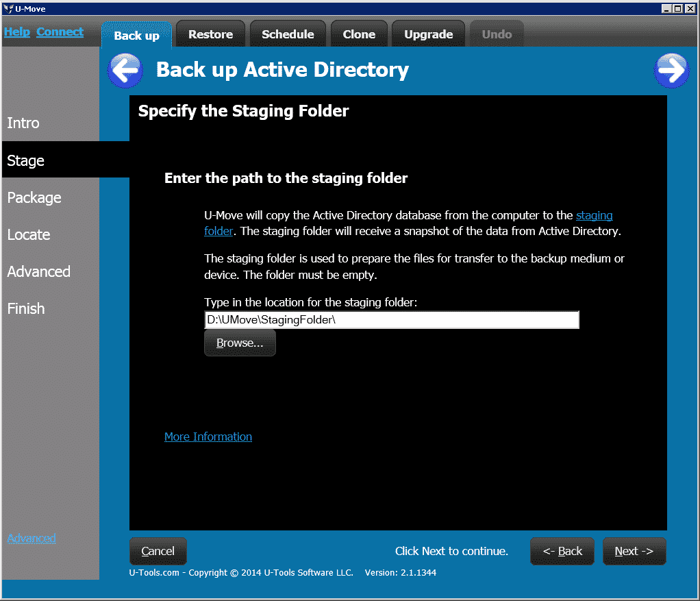700x601 pixels.
Task: Switch to the Back up tab
Action: coord(136,35)
